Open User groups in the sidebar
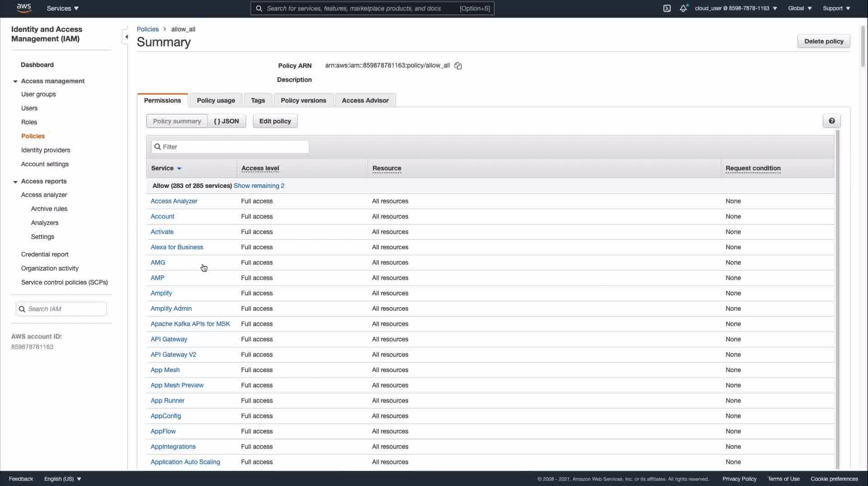The width and height of the screenshot is (868, 486). [x=38, y=94]
